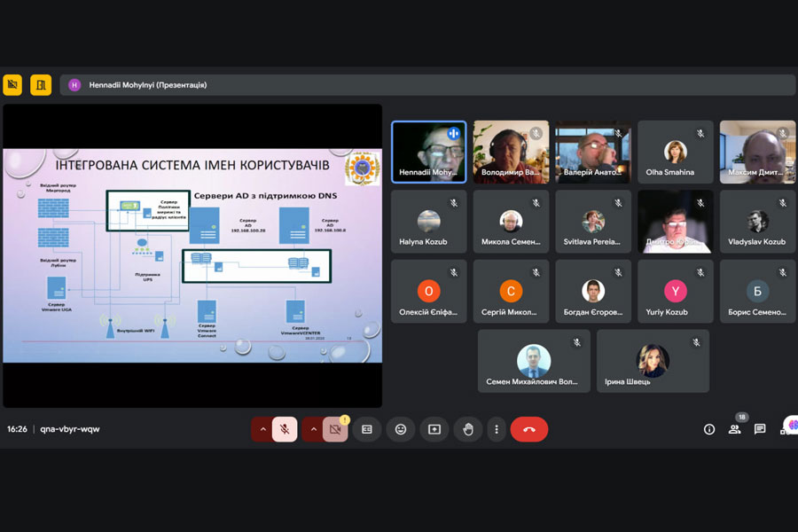Turn on the camera button
The image size is (798, 532).
pos(335,429)
